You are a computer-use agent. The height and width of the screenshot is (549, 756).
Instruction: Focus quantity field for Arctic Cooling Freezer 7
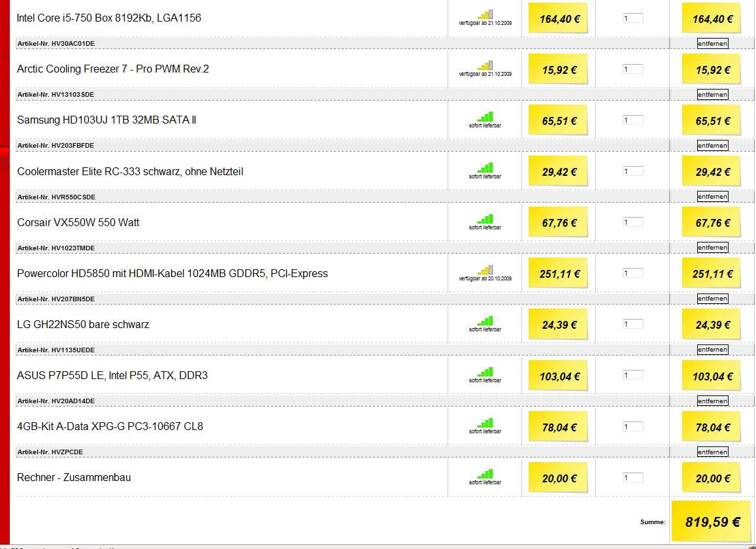633,69
